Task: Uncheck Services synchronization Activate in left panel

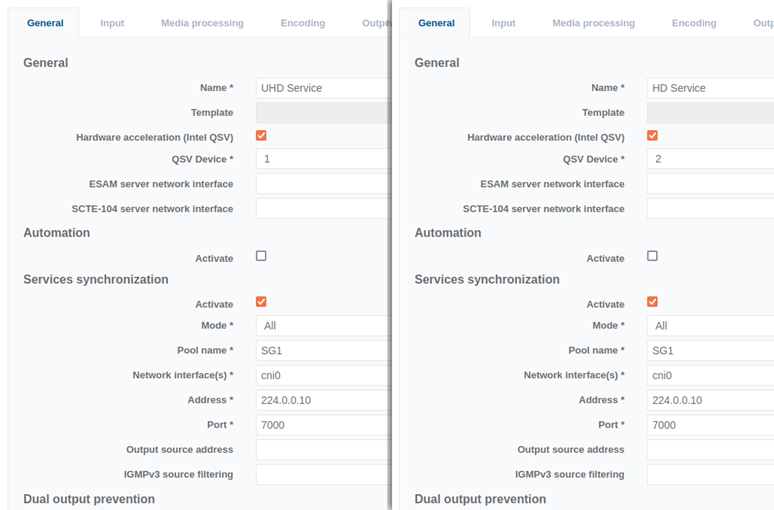Action: tap(261, 302)
